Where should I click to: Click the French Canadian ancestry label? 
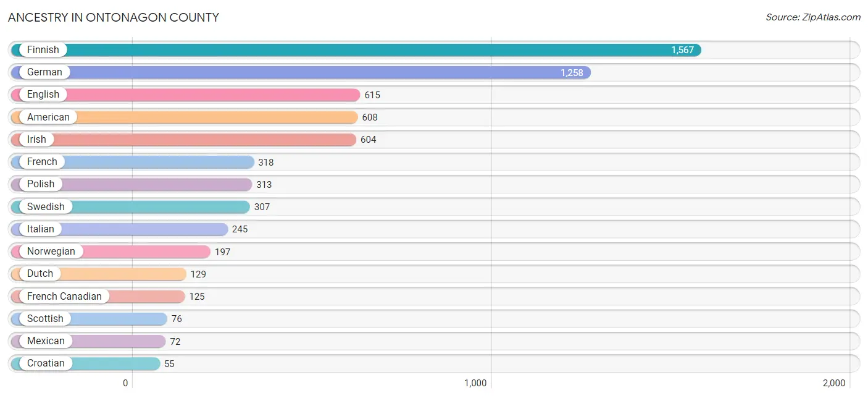click(x=64, y=296)
